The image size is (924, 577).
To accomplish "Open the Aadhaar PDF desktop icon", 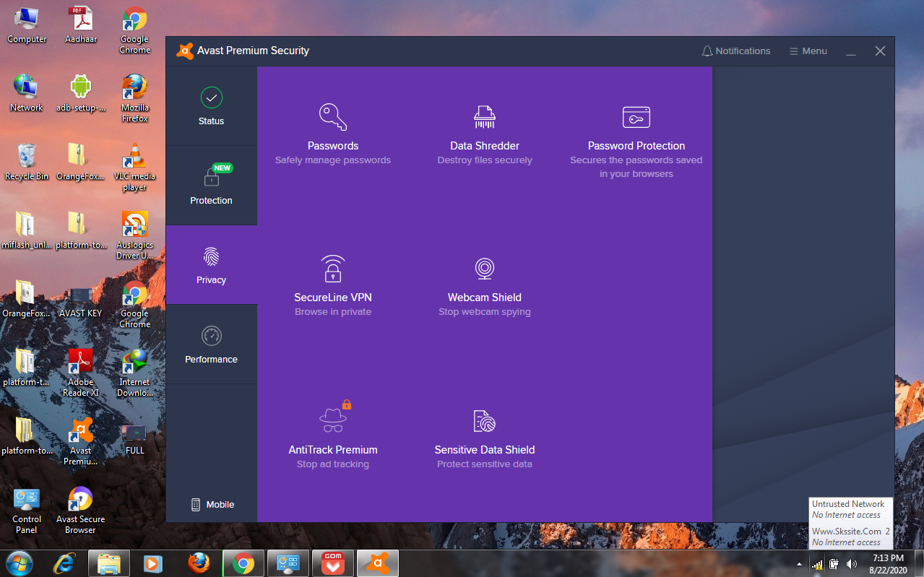I will point(81,25).
